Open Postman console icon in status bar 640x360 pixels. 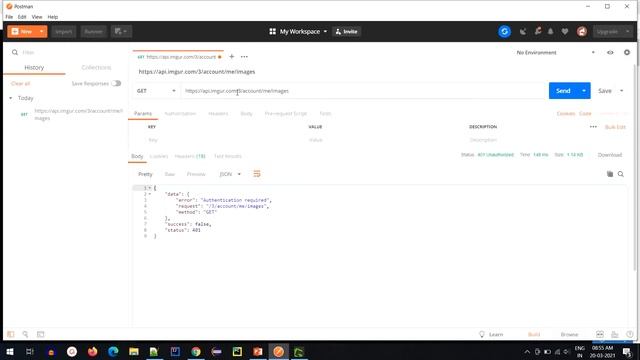coord(40,334)
